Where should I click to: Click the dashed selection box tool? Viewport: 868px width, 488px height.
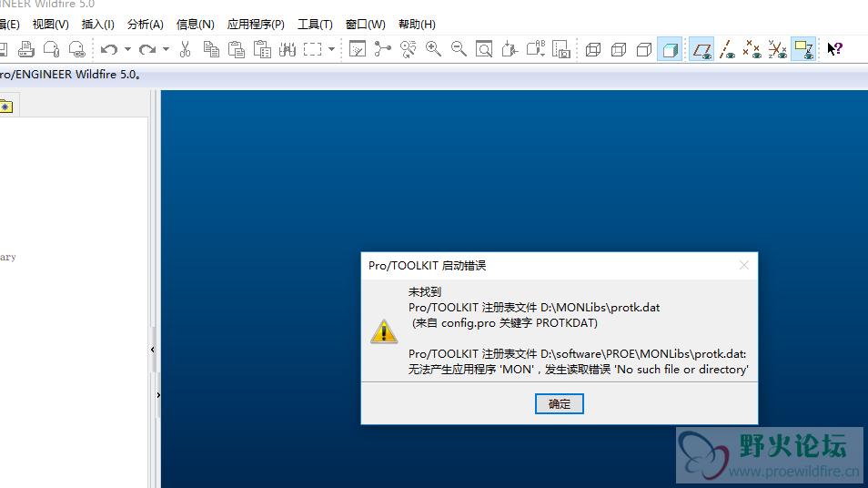(313, 49)
